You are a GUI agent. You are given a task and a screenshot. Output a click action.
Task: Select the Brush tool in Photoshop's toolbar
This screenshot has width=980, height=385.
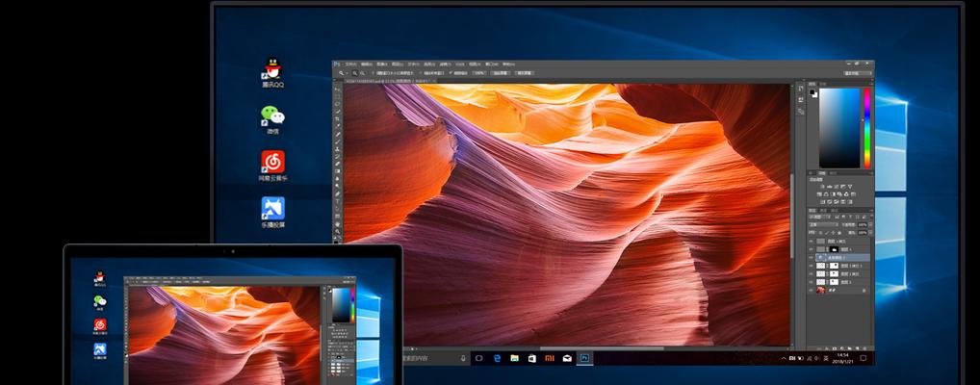tap(338, 141)
